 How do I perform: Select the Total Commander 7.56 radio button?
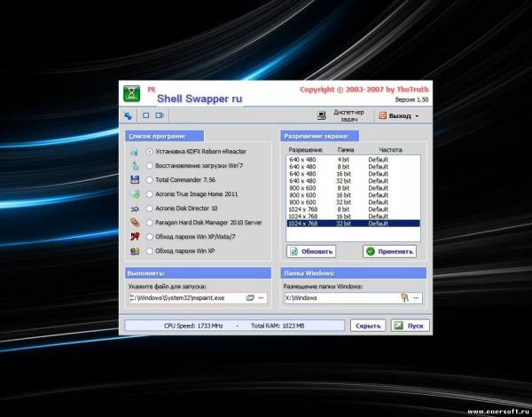(149, 180)
